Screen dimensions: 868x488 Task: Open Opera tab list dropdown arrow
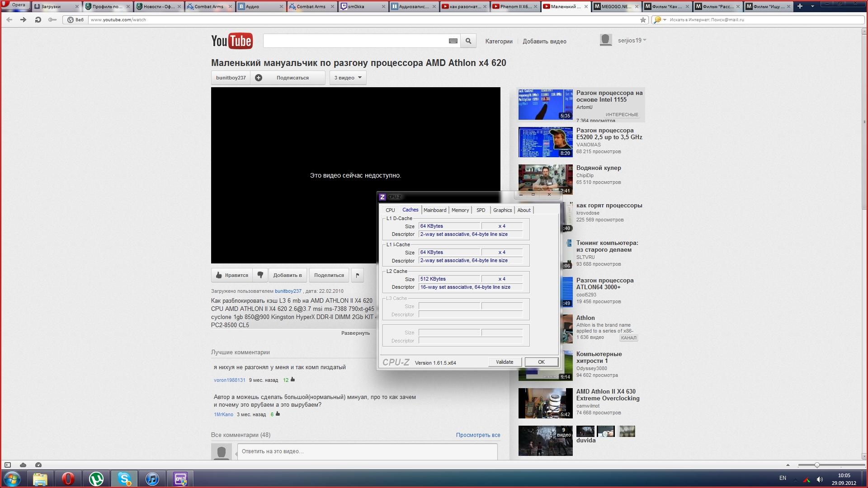(x=812, y=6)
